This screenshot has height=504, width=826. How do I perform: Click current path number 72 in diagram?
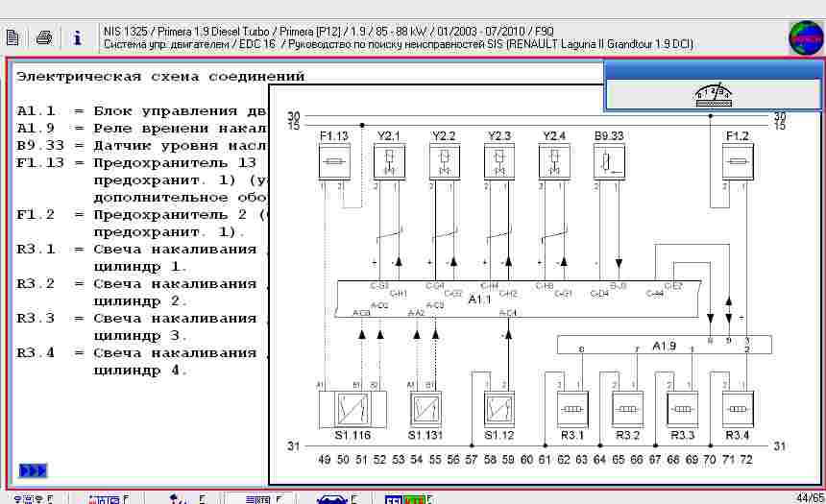click(x=746, y=460)
